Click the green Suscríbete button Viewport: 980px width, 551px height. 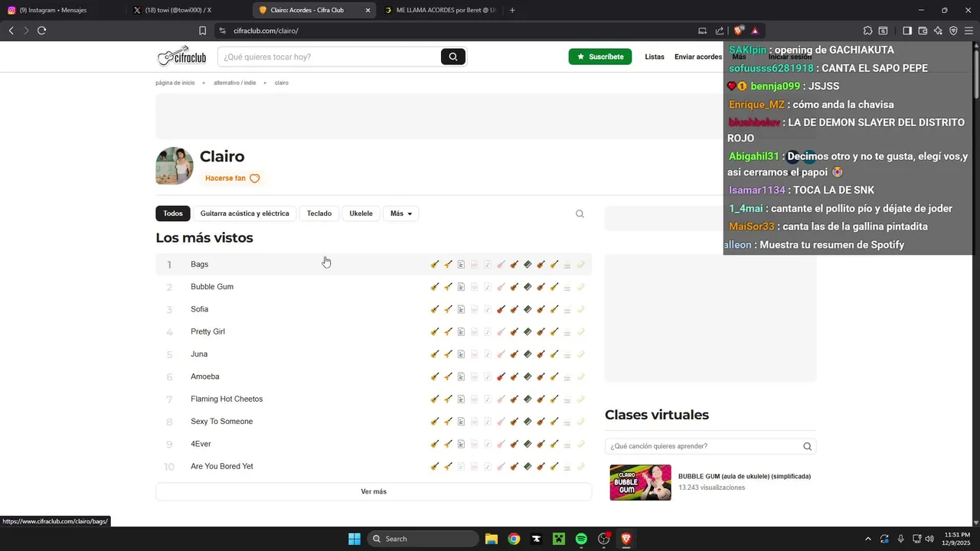(x=600, y=57)
